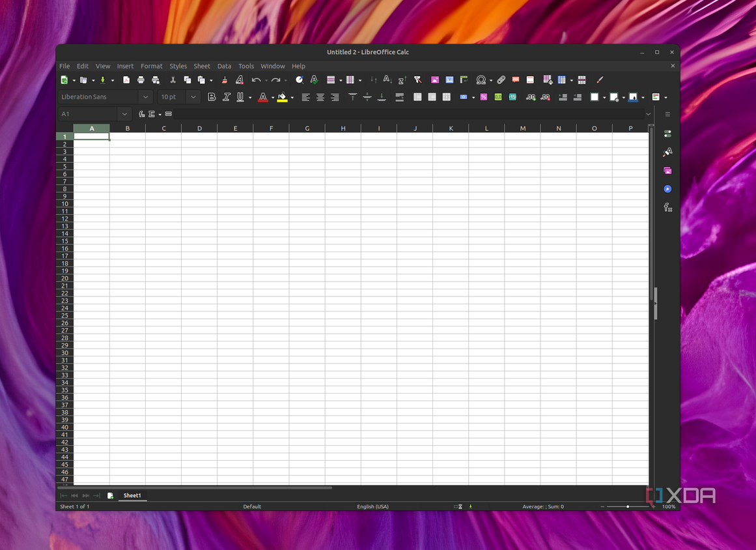Print the document with the Print icon

(141, 80)
